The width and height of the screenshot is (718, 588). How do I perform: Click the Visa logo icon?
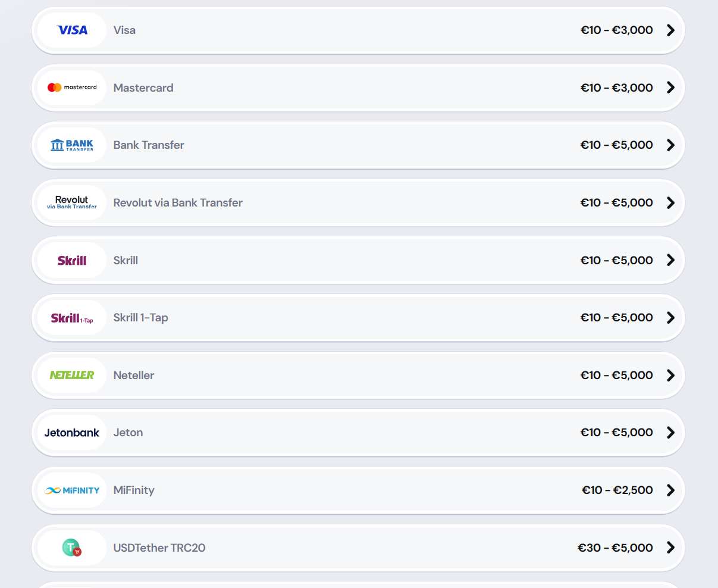coord(72,30)
